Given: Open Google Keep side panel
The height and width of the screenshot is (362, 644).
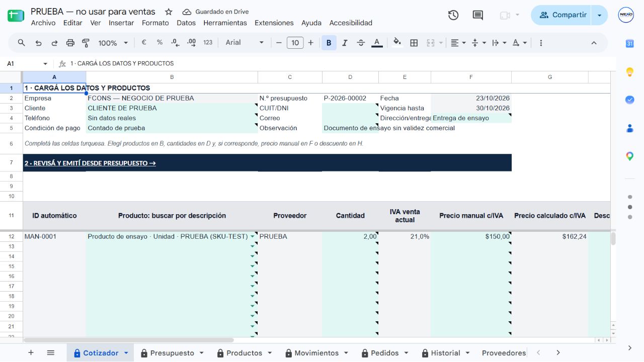Looking at the screenshot, I should tap(629, 72).
